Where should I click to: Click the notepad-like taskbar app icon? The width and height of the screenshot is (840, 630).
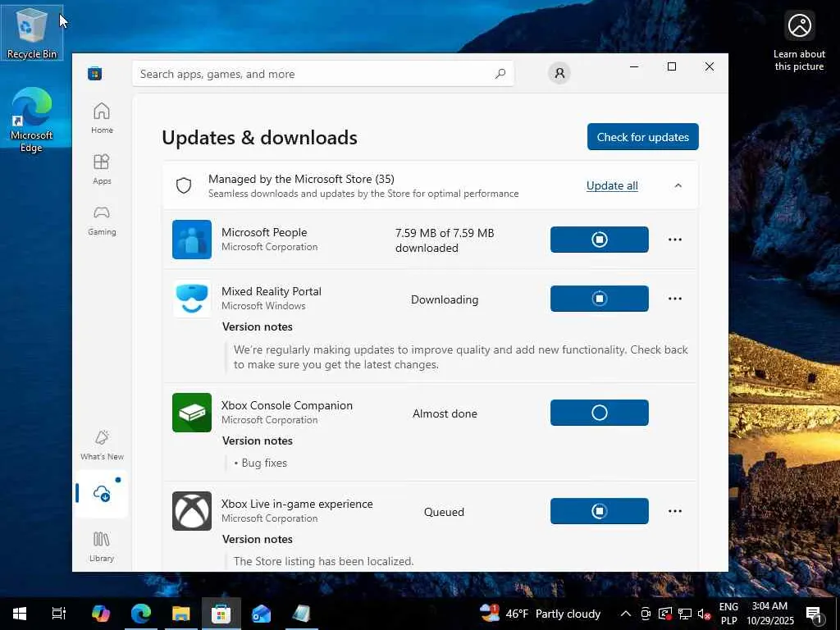[x=302, y=614]
